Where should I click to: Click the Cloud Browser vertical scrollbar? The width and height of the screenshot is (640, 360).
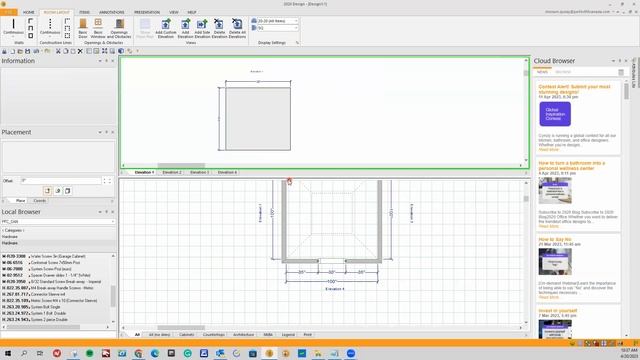tap(626, 91)
